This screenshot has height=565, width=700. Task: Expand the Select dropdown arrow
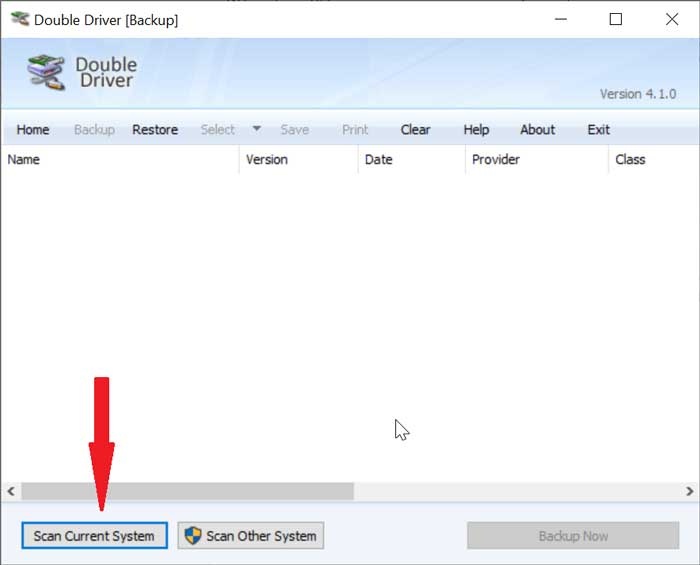coord(257,129)
